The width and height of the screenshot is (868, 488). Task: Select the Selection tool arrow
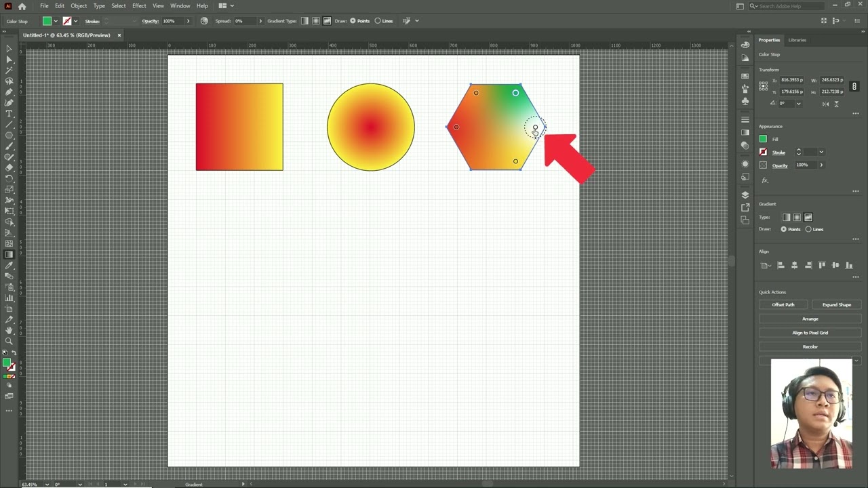click(9, 49)
